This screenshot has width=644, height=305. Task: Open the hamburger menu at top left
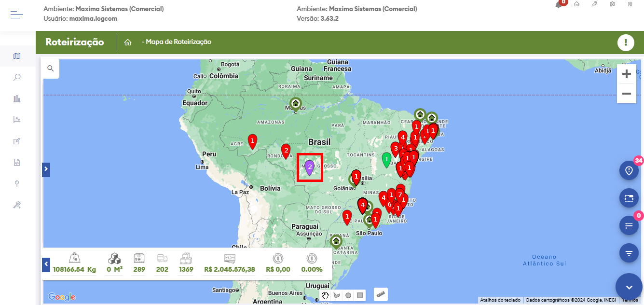click(x=17, y=15)
